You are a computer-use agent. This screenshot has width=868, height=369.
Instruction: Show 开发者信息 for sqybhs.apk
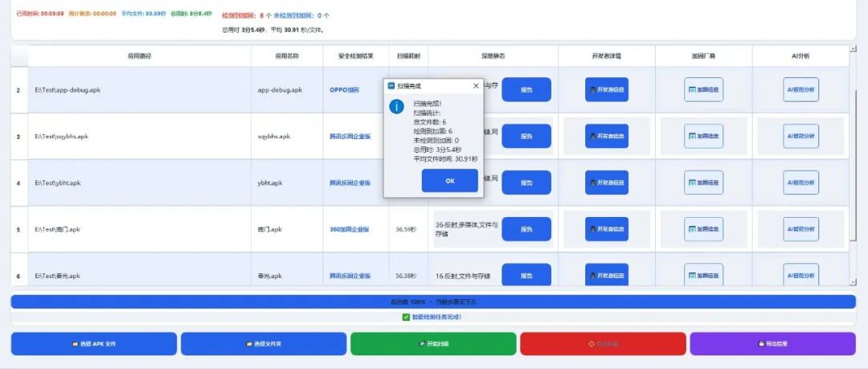point(607,137)
